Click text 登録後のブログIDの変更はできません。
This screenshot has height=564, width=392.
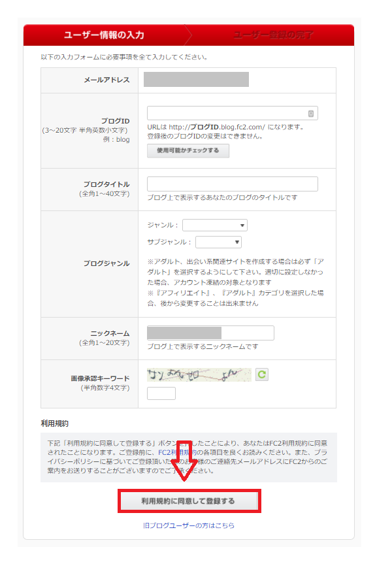pyautogui.click(x=205, y=137)
